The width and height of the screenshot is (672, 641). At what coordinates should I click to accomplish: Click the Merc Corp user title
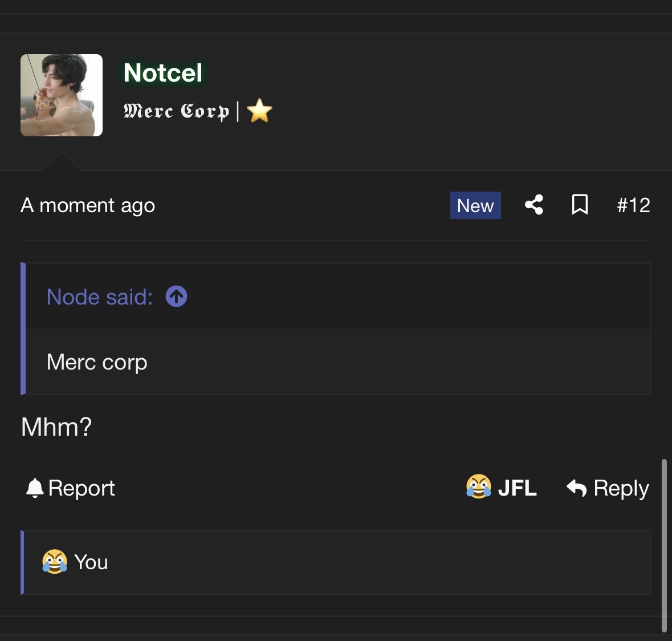(x=176, y=111)
